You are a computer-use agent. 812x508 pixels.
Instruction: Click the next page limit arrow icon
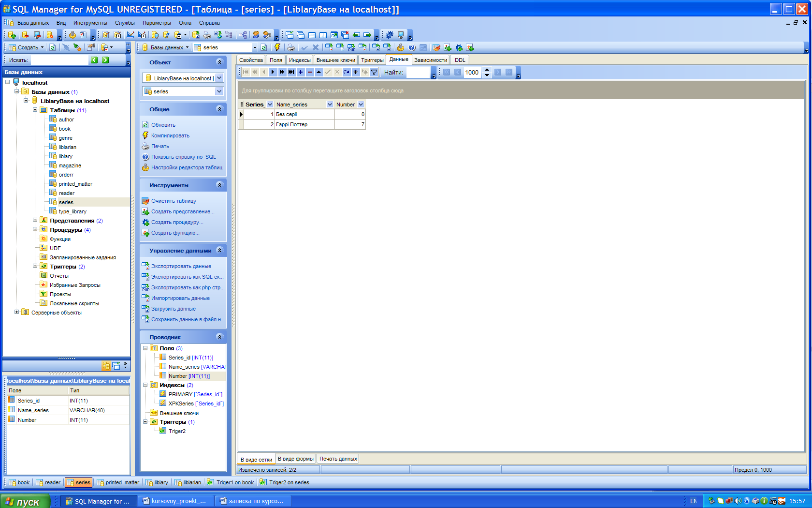click(x=498, y=72)
